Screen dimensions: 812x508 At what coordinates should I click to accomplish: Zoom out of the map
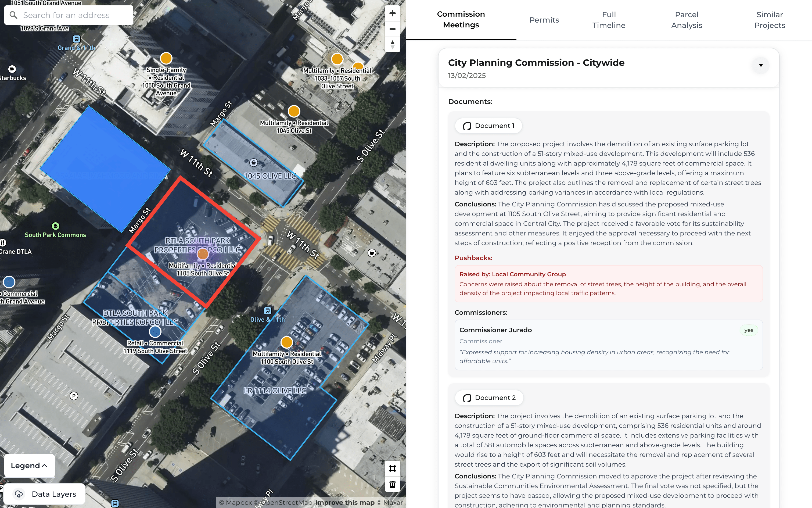[392, 29]
